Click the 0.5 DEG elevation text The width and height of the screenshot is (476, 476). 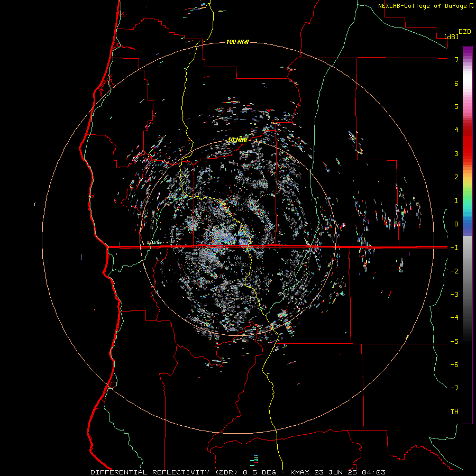pos(260,472)
